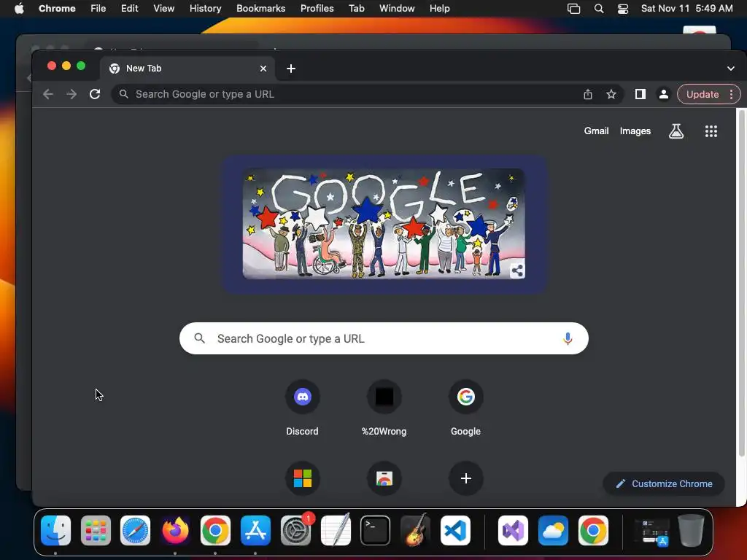This screenshot has width=747, height=560.
Task: Open Firefox from the Dock
Action: [x=175, y=530]
